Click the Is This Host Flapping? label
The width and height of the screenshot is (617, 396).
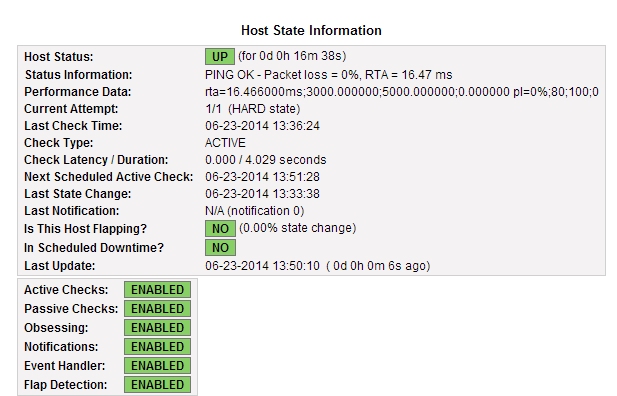85,229
